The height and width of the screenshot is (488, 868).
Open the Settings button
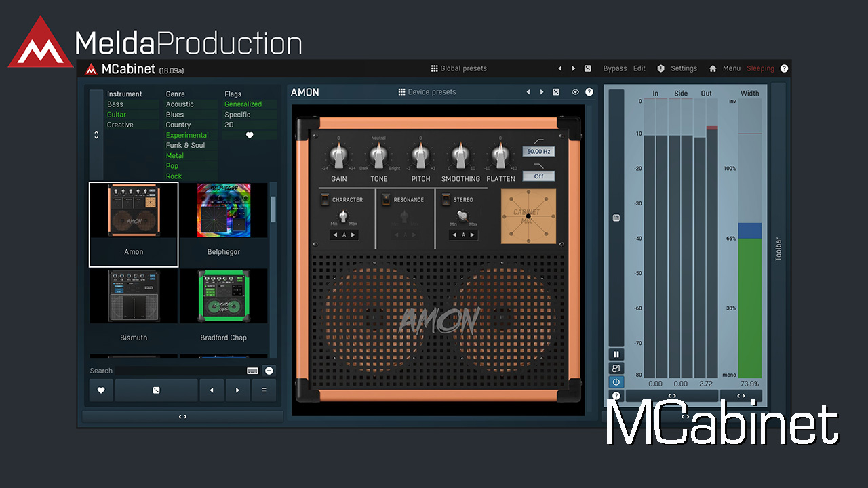coord(677,68)
